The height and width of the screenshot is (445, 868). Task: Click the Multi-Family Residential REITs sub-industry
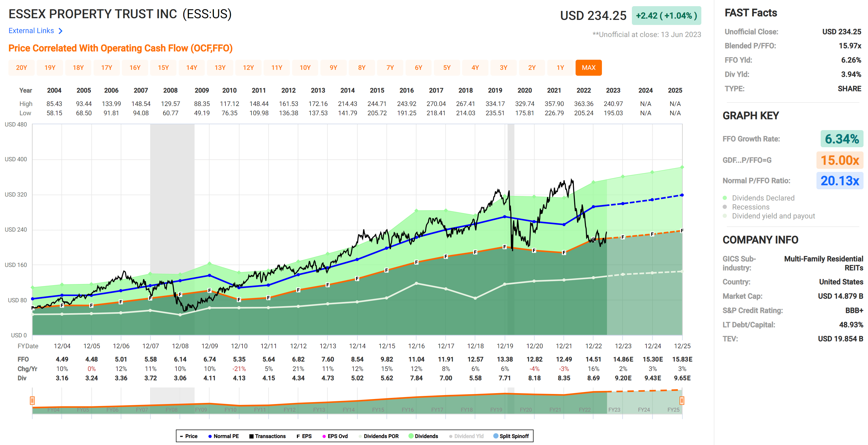click(823, 263)
